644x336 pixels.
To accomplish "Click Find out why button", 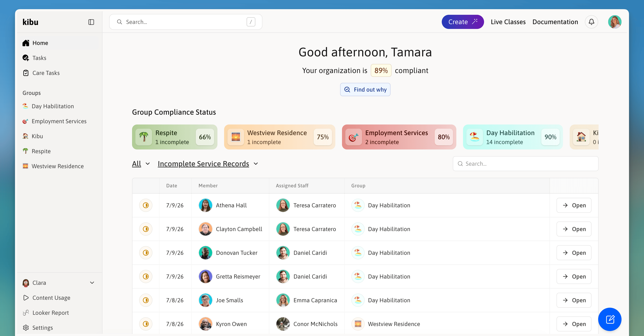I will coord(365,90).
